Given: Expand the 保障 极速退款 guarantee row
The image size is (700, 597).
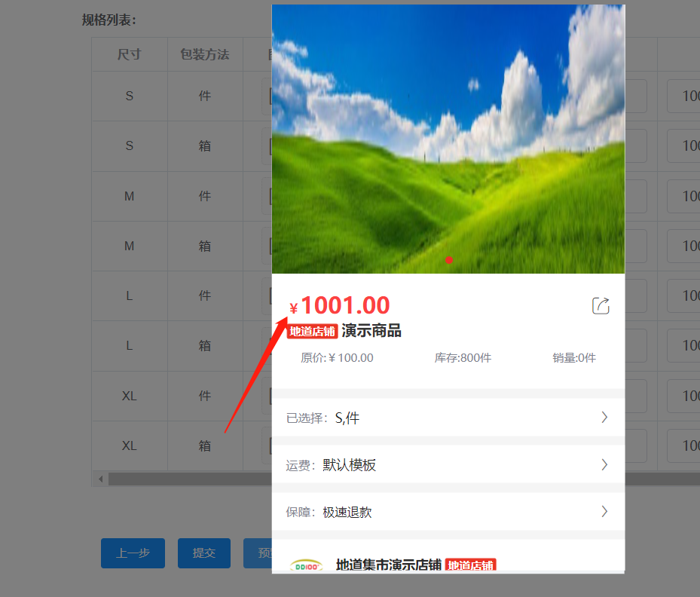Looking at the screenshot, I should [448, 512].
